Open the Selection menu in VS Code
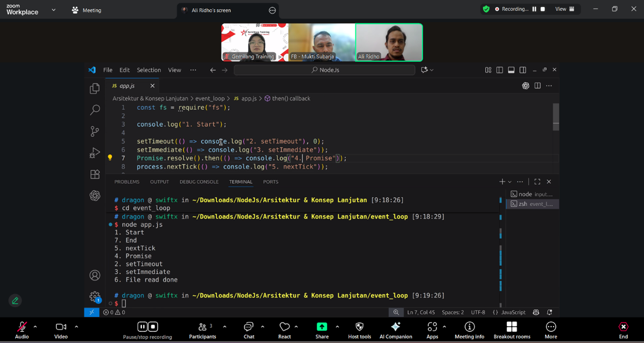 click(x=149, y=70)
